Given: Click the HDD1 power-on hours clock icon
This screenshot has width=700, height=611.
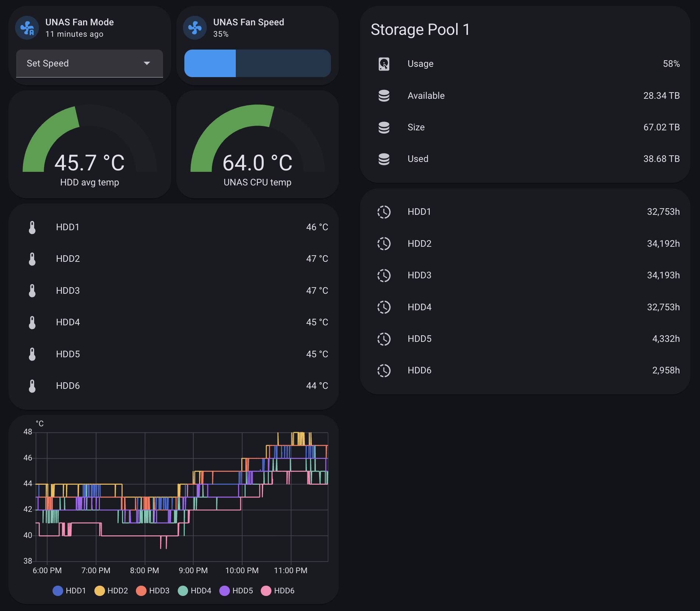Looking at the screenshot, I should point(384,212).
